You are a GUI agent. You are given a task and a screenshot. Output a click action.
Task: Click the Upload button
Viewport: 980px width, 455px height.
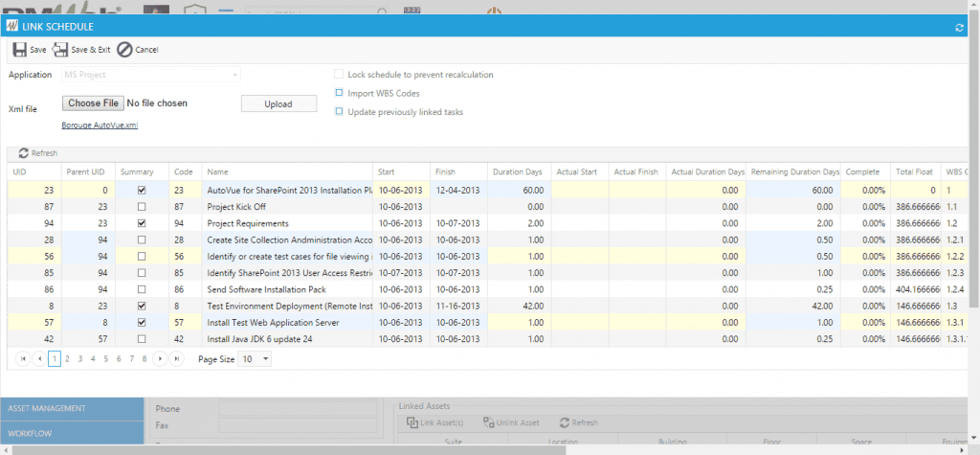pyautogui.click(x=278, y=103)
